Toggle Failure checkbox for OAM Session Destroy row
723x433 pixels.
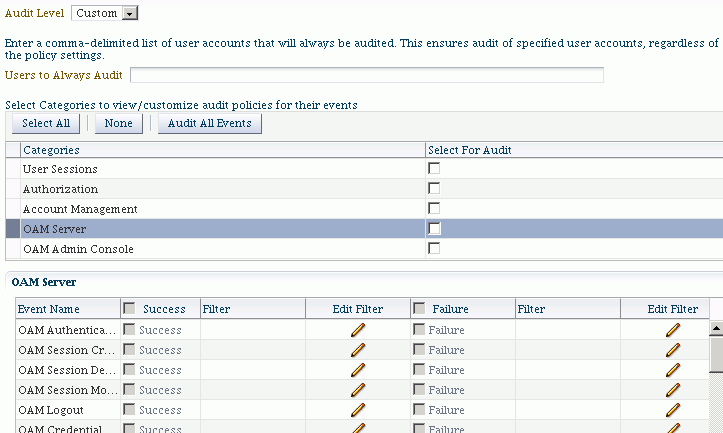coord(419,369)
